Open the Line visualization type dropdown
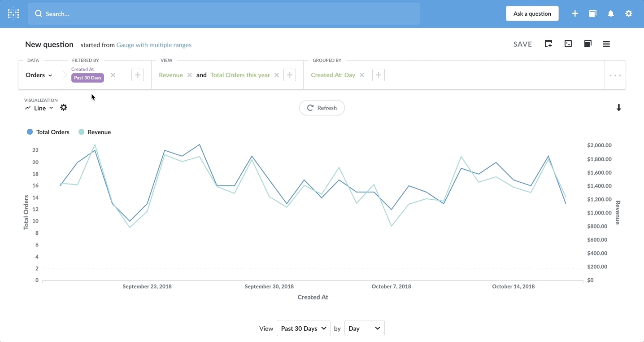644x342 pixels. point(39,108)
